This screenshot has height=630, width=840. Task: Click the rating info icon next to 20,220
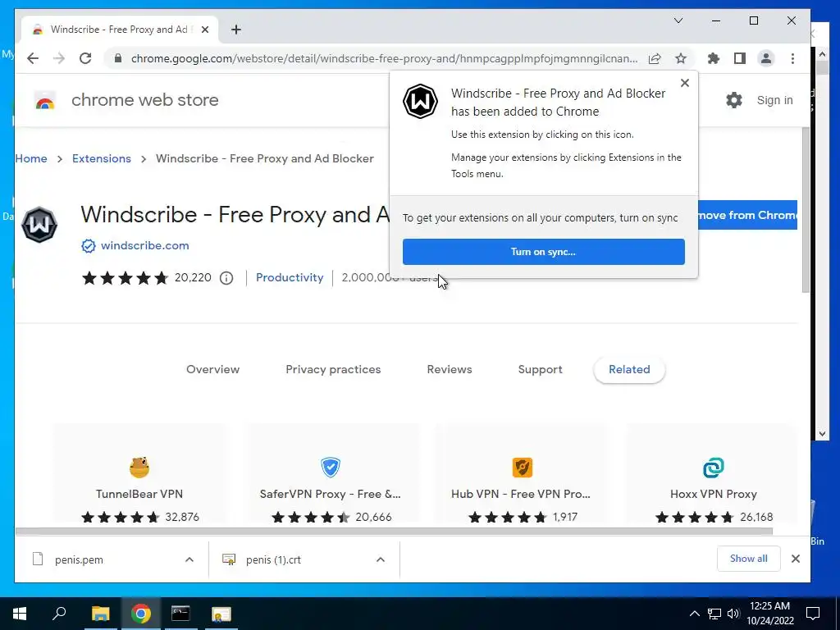226,278
